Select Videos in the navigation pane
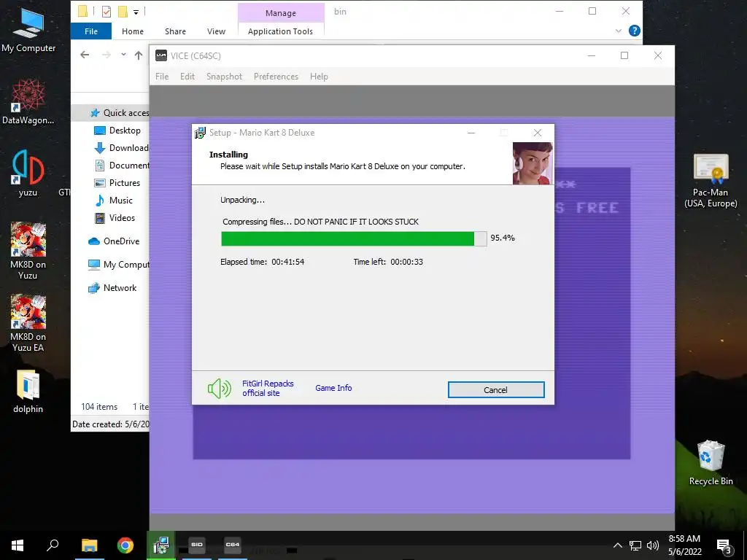This screenshot has width=747, height=560. point(115,217)
